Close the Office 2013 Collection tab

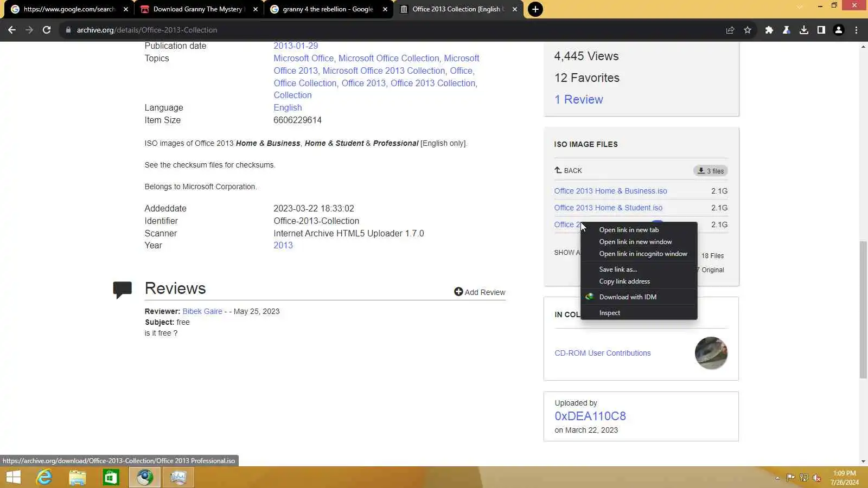click(515, 9)
